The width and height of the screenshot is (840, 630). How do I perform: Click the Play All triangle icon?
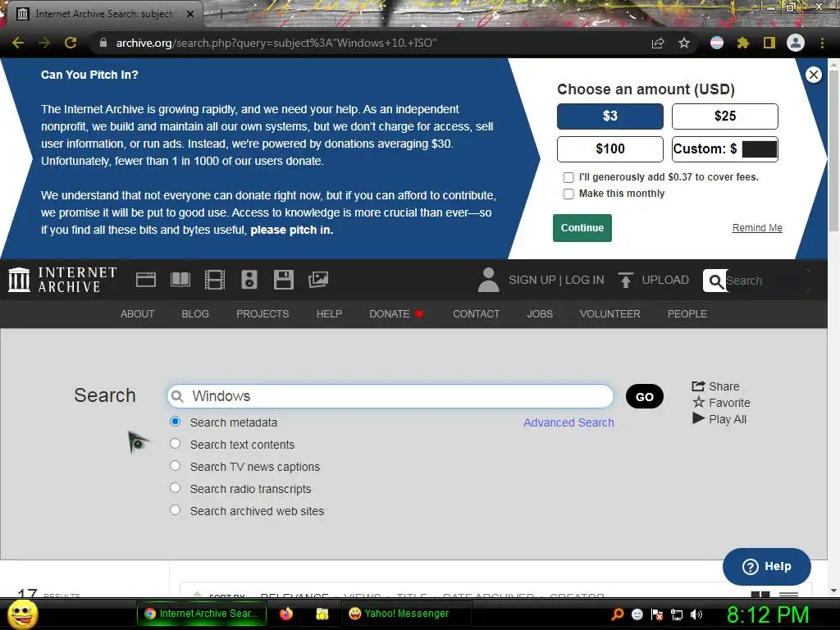(x=698, y=418)
